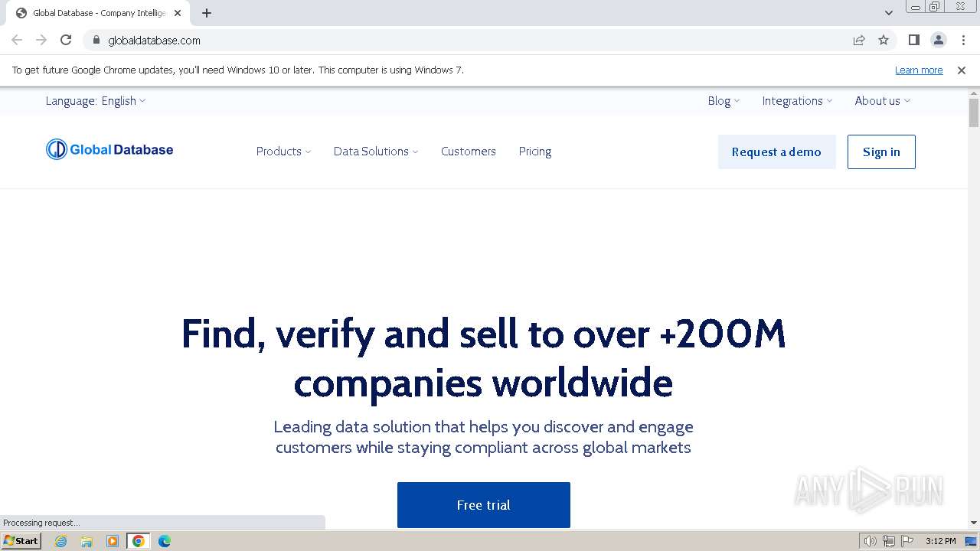This screenshot has height=551, width=980.
Task: Open the Pricing page
Action: pyautogui.click(x=535, y=152)
